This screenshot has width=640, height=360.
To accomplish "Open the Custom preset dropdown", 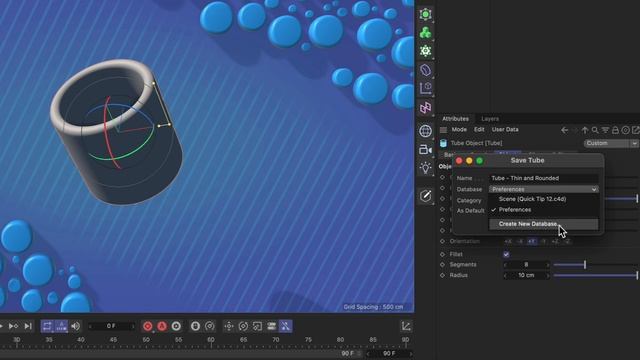I will point(611,143).
